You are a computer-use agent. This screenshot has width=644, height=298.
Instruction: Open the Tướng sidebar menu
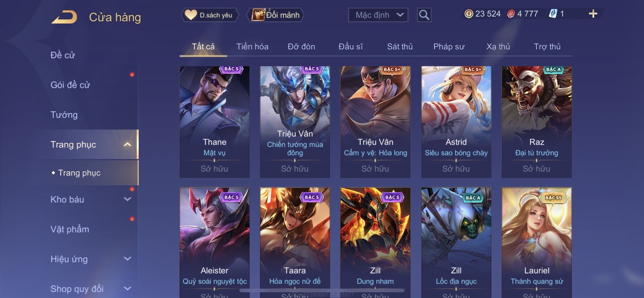64,114
